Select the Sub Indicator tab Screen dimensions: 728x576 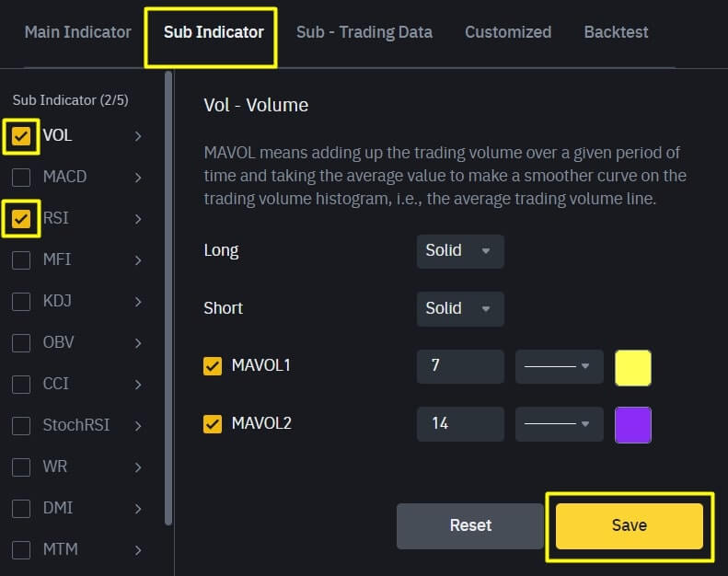pos(214,32)
